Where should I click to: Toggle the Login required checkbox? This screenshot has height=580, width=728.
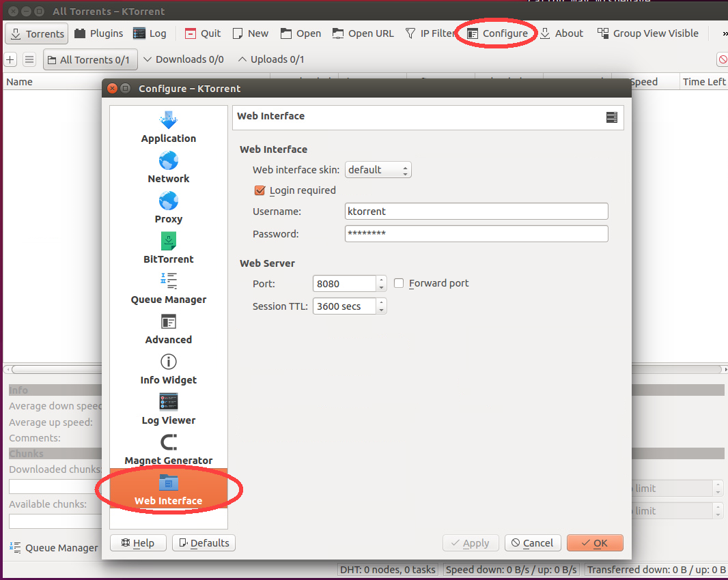click(x=260, y=190)
